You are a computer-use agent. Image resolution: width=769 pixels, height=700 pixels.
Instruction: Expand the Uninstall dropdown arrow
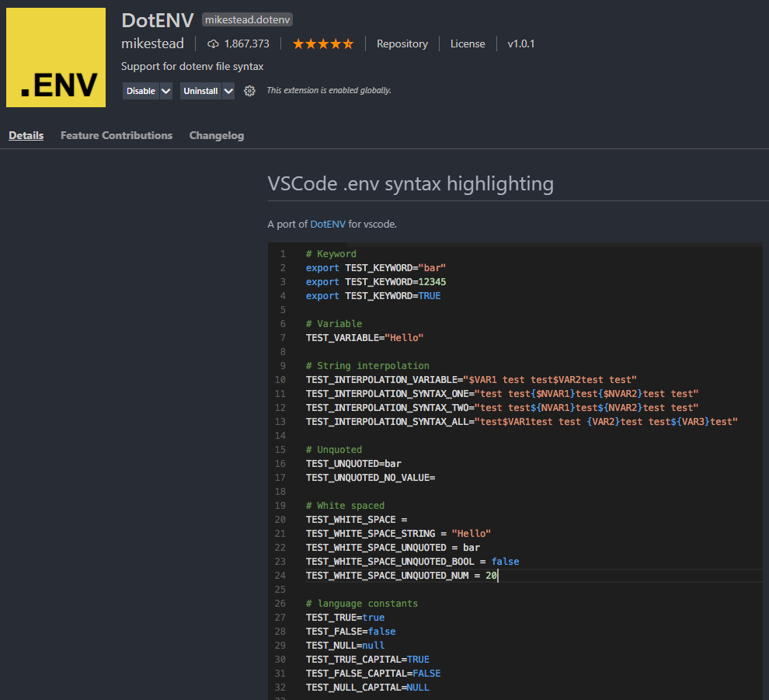[228, 91]
